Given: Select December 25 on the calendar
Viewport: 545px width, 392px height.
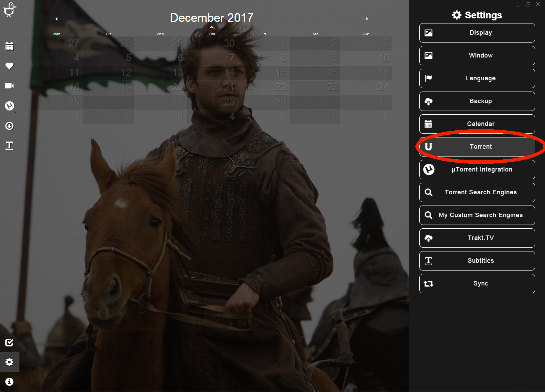Looking at the screenshot, I should tap(57, 102).
